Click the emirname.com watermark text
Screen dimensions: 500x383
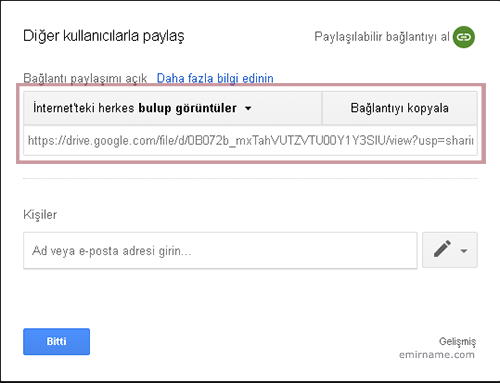[x=437, y=354]
